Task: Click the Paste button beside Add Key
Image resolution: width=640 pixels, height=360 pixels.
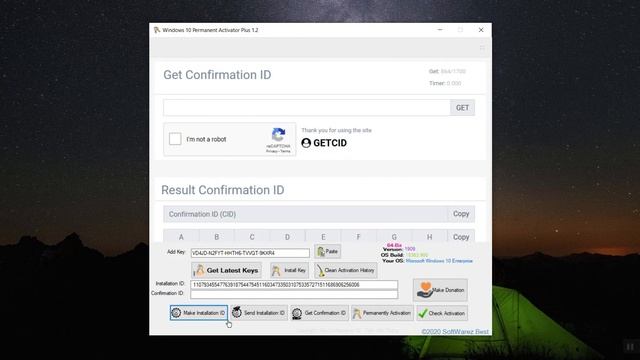Action: pyautogui.click(x=328, y=251)
